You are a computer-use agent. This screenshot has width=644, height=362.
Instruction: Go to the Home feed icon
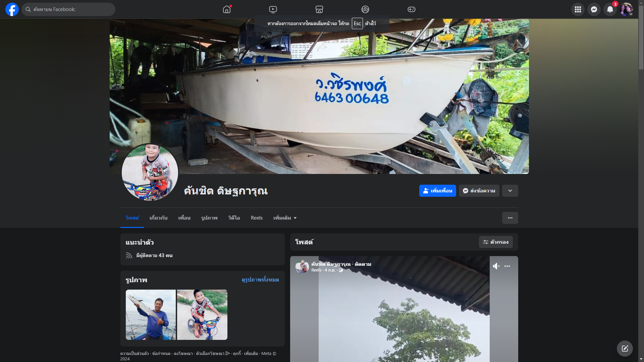[x=227, y=9]
